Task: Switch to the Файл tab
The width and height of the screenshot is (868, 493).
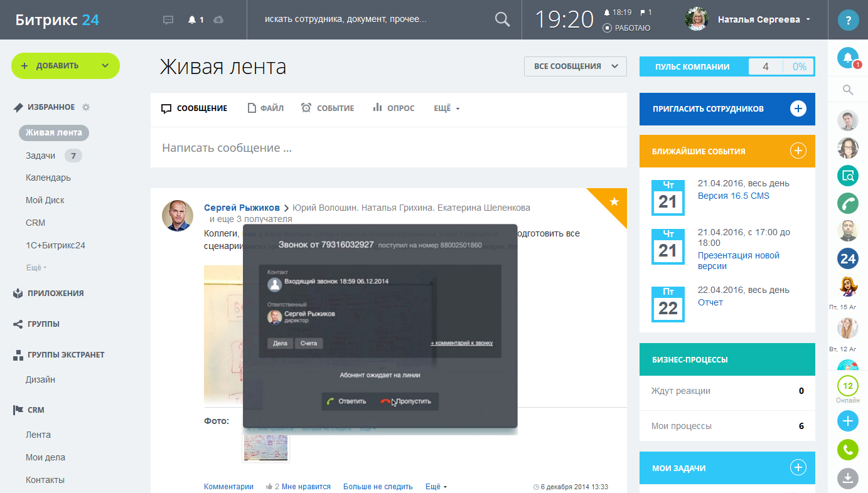Action: 265,109
